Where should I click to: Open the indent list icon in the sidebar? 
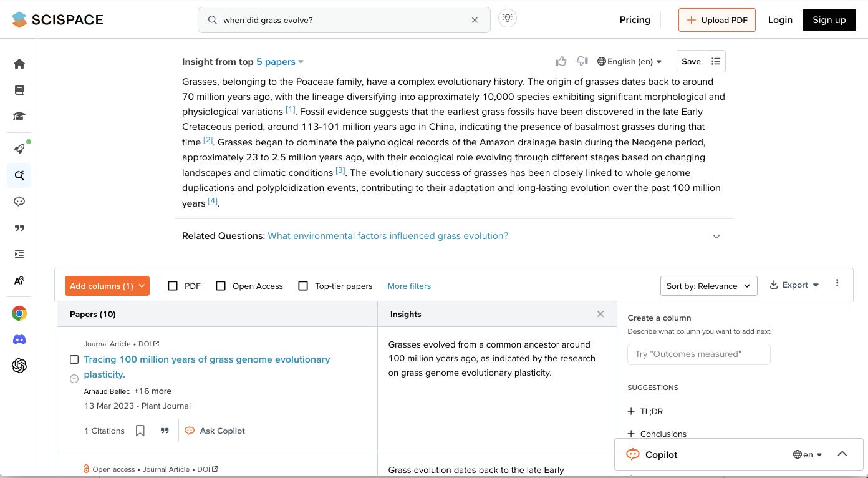pos(19,254)
